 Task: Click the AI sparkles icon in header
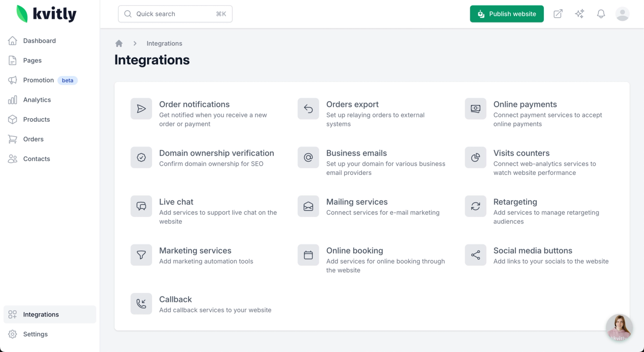click(x=579, y=14)
